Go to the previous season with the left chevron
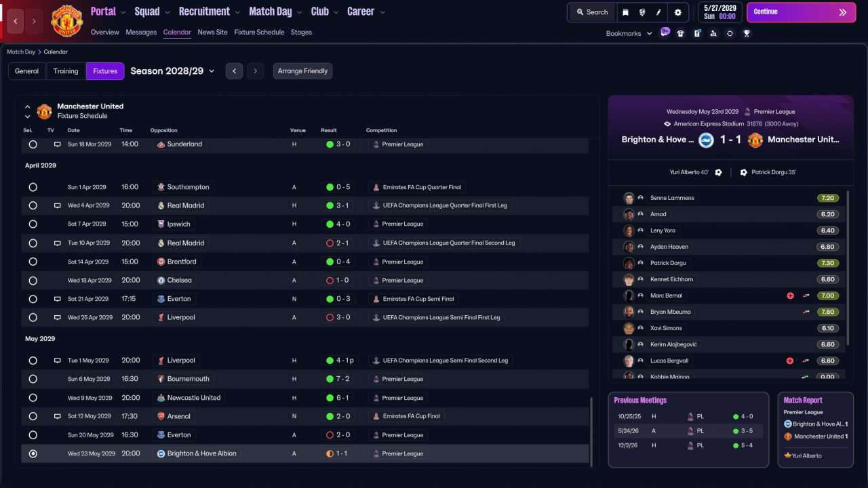The width and height of the screenshot is (868, 488). tap(234, 71)
